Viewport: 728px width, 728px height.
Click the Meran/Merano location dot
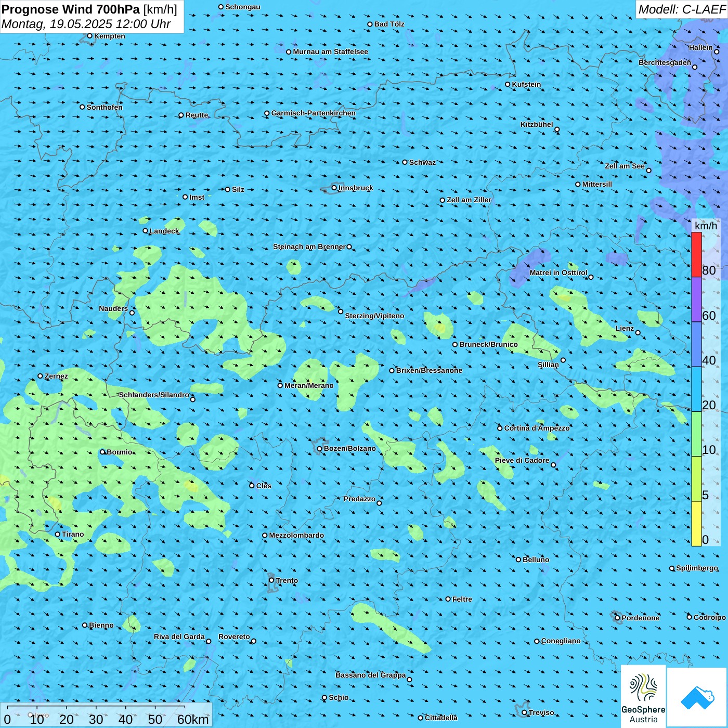(x=280, y=385)
